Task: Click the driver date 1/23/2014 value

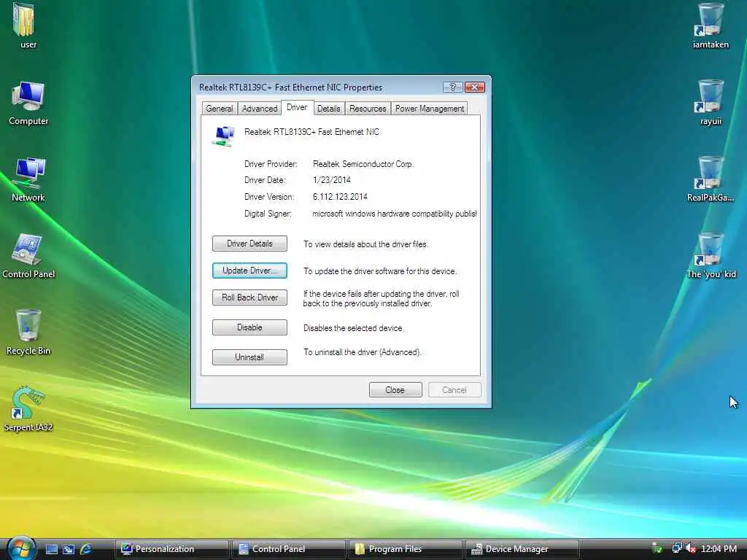Action: click(332, 180)
